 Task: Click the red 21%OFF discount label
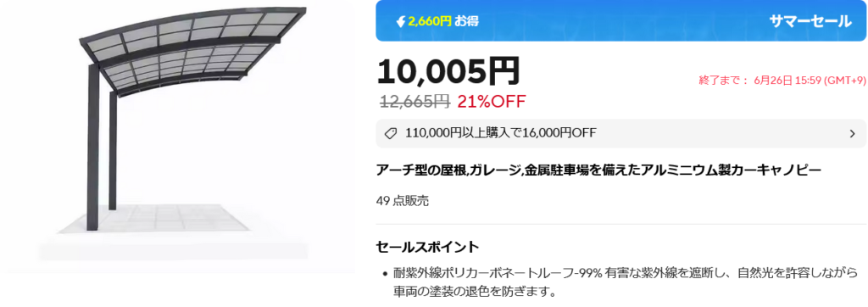(x=492, y=102)
